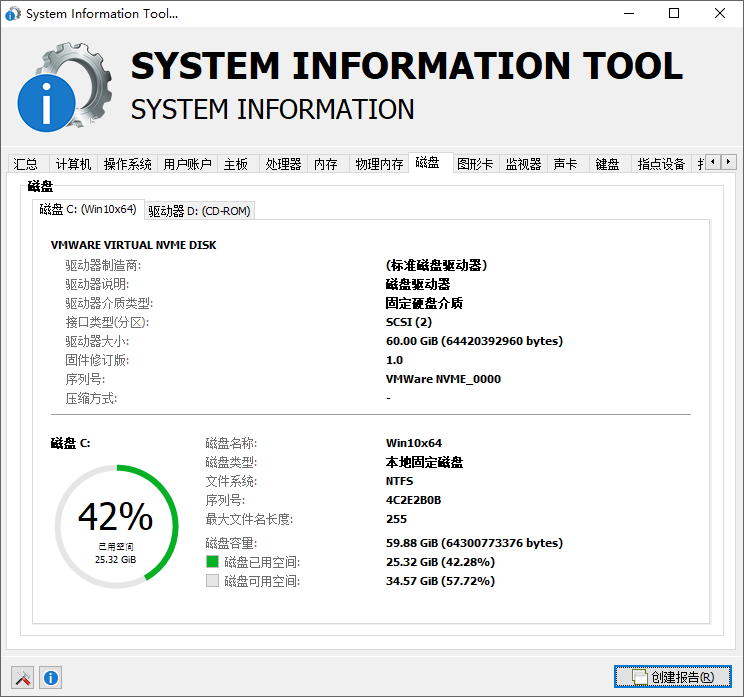The height and width of the screenshot is (697, 744).
Task: Open the blue info about icon
Action: [51, 677]
